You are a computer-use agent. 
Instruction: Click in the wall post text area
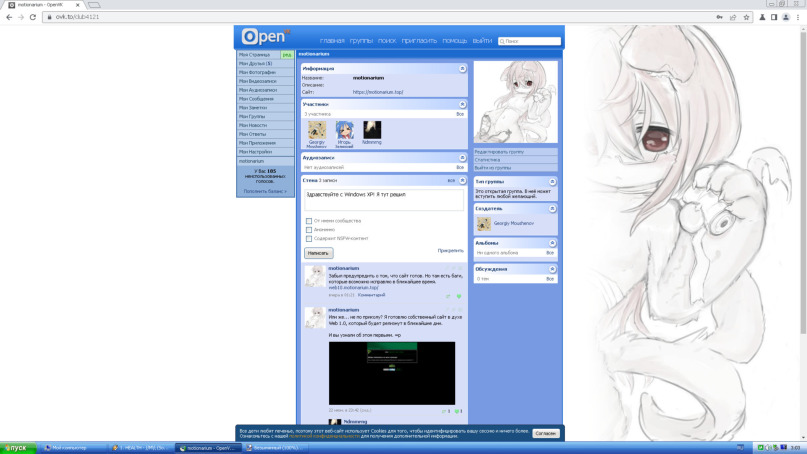tap(383, 200)
